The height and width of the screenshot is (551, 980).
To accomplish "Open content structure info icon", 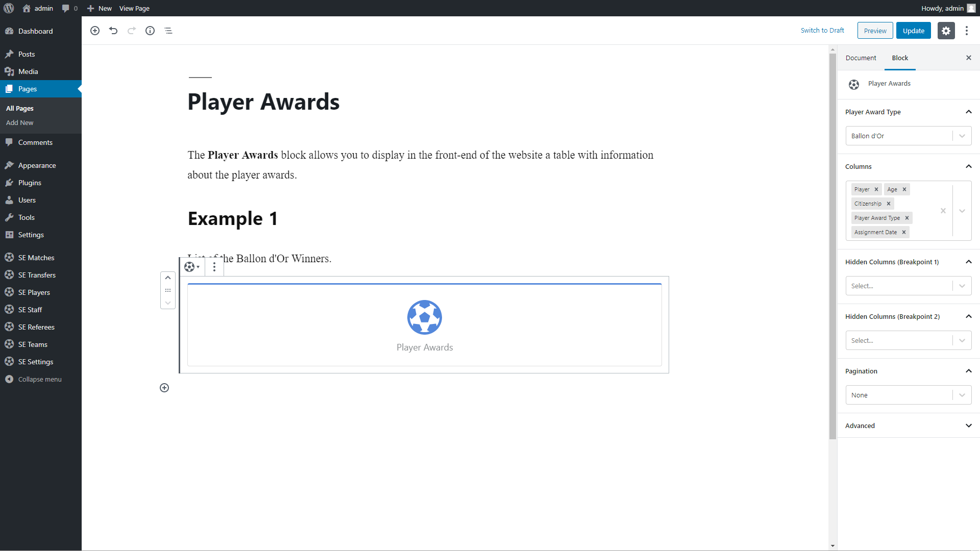I will [x=150, y=31].
